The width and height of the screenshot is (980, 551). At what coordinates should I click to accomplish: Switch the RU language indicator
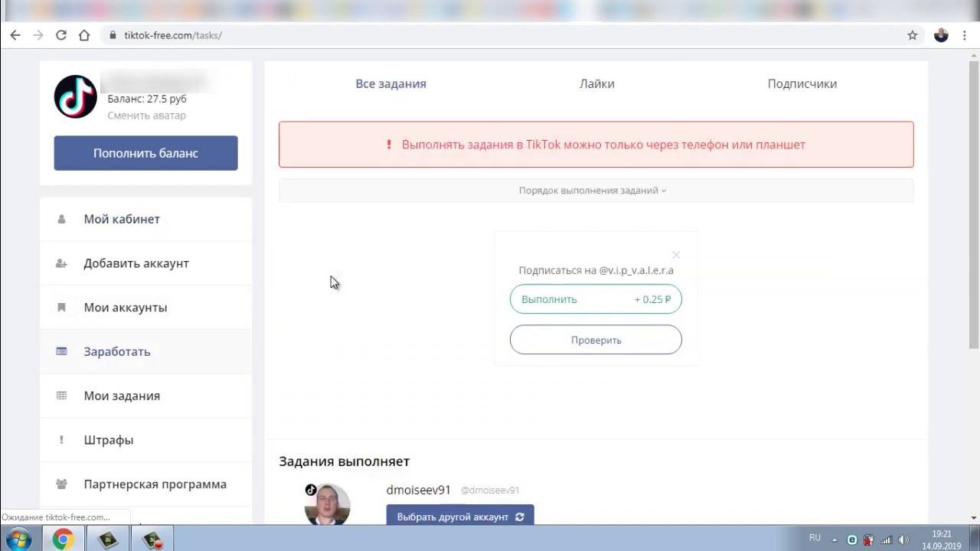[815, 538]
